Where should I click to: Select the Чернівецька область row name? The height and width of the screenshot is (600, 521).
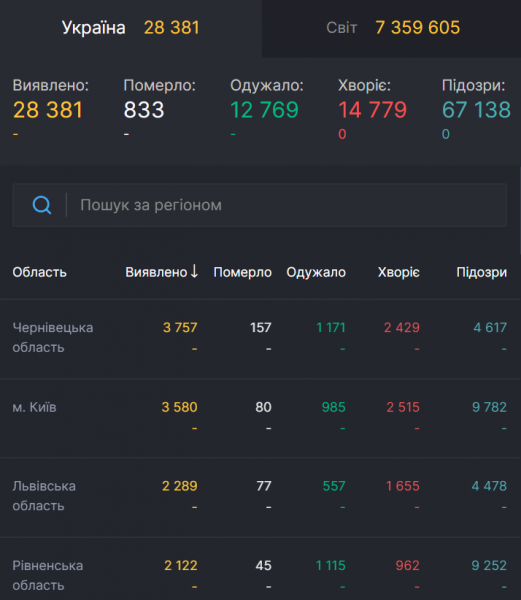(53, 338)
